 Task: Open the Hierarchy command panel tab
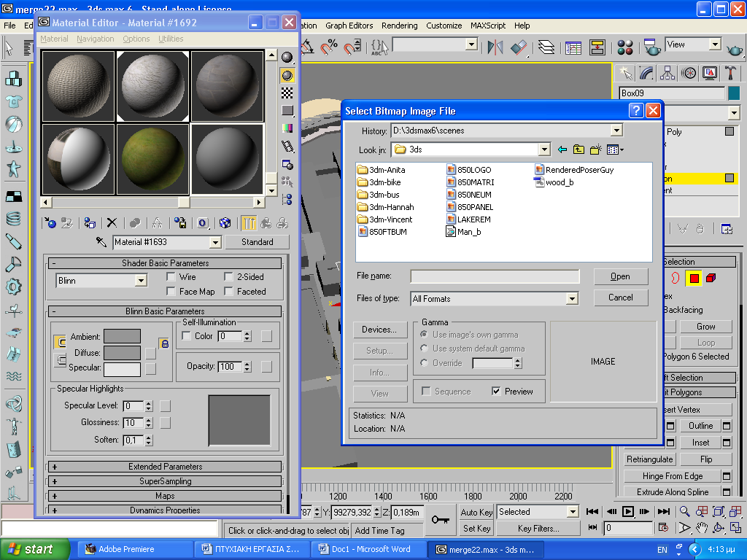[667, 73]
